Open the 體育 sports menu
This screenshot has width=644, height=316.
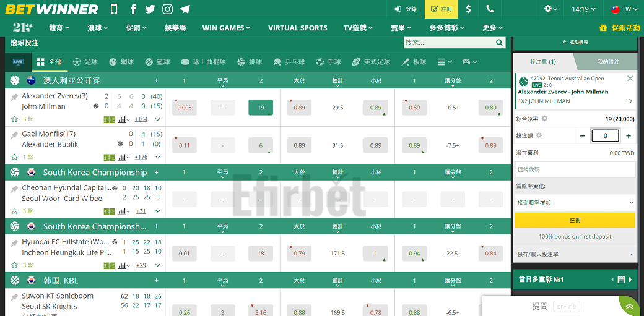[x=59, y=28]
